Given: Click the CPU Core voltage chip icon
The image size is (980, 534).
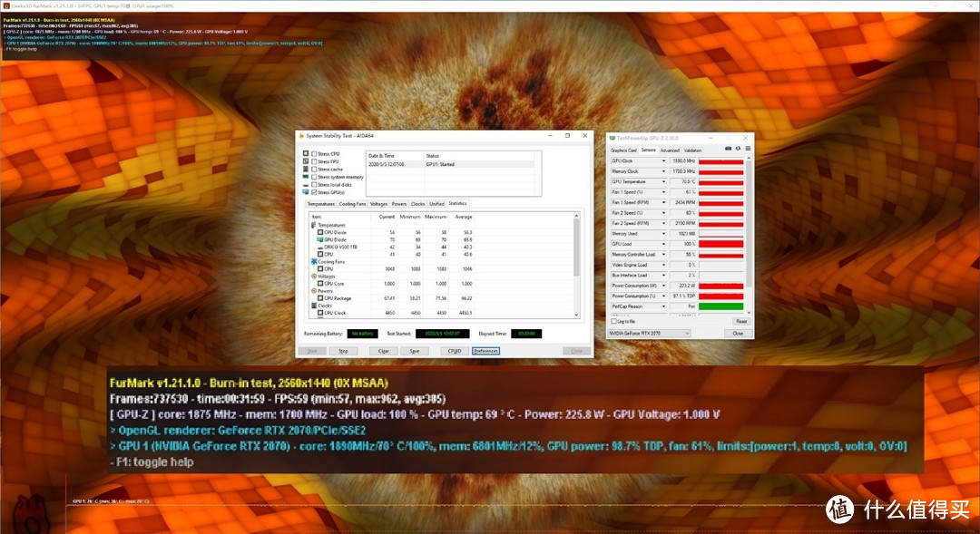Looking at the screenshot, I should 320,284.
